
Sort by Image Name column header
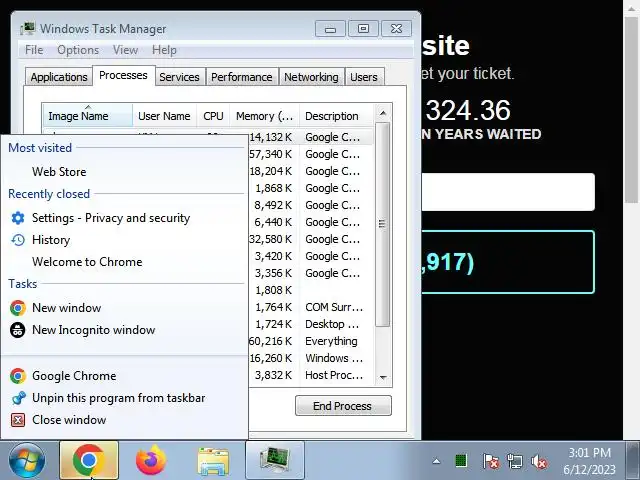point(87,116)
